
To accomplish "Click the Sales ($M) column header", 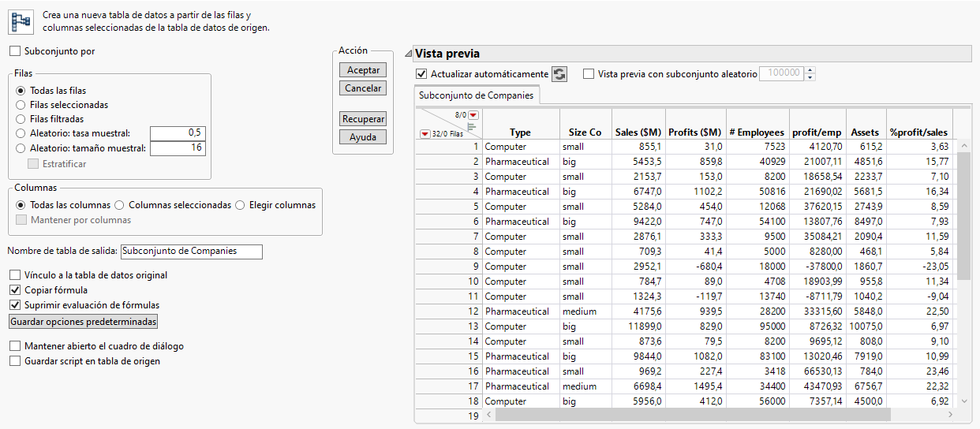I will (638, 132).
